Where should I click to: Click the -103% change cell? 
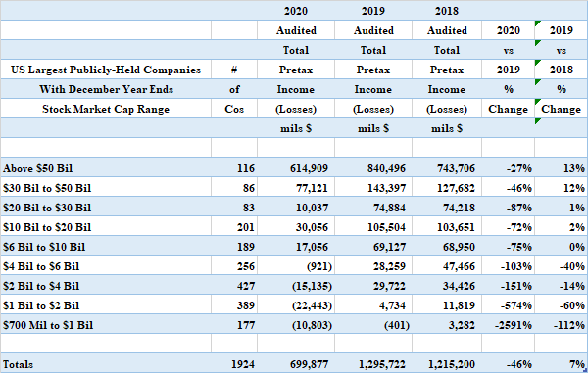pos(516,266)
